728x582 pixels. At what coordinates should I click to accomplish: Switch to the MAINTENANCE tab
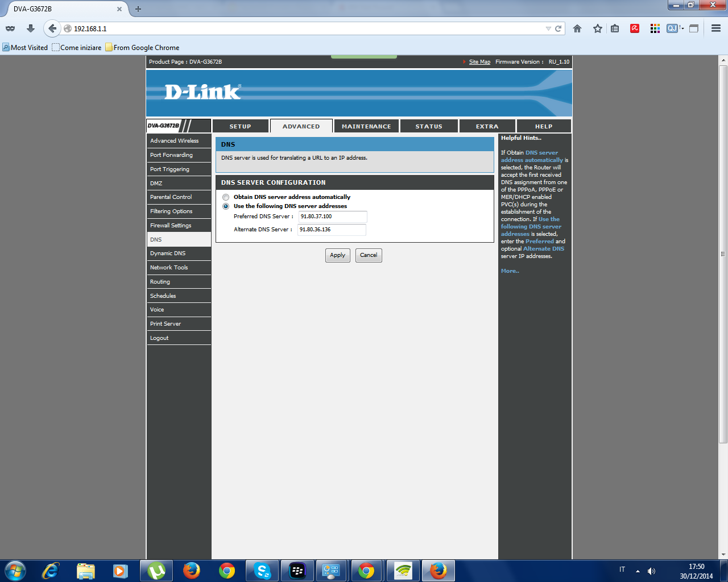pos(366,126)
